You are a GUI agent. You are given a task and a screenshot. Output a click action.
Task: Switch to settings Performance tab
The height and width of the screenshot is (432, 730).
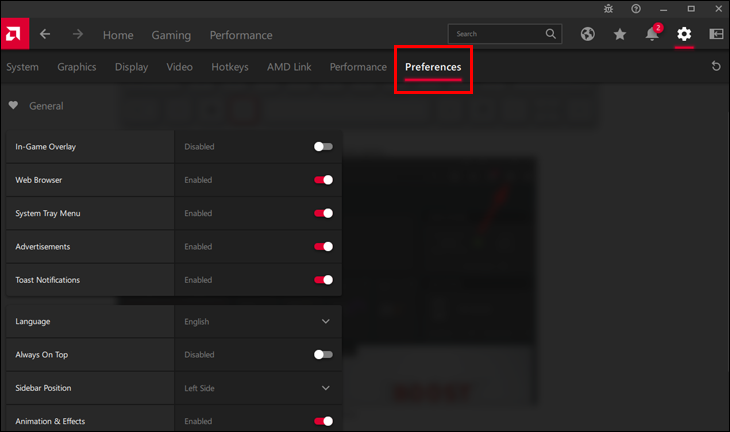[358, 67]
